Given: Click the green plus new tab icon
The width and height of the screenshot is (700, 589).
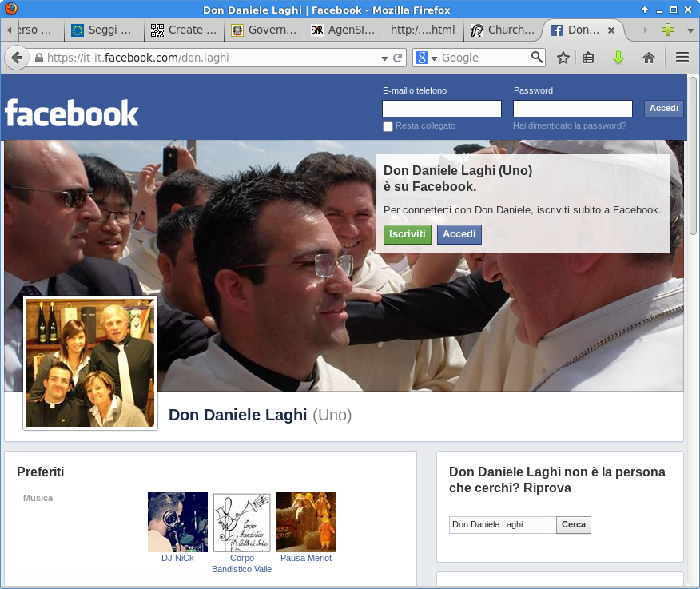Looking at the screenshot, I should [668, 30].
